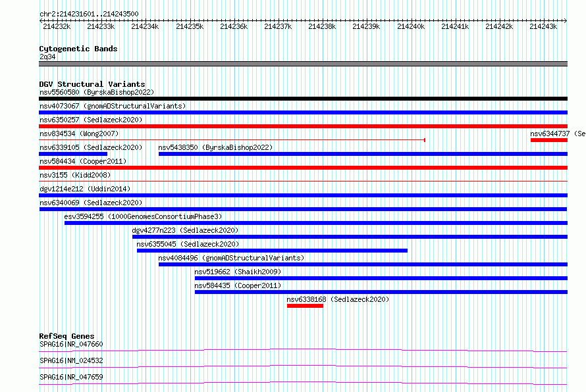The image size is (586, 392).
Task: Open the nsv584434 (Cooper2011) label
Action: click(x=83, y=161)
